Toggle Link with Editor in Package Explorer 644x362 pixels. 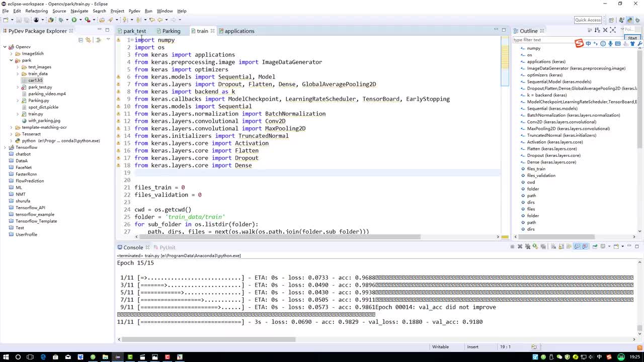click(x=89, y=40)
